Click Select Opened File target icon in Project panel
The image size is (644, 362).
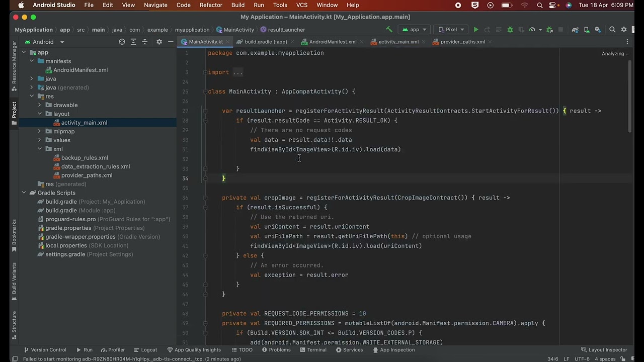[122, 42]
